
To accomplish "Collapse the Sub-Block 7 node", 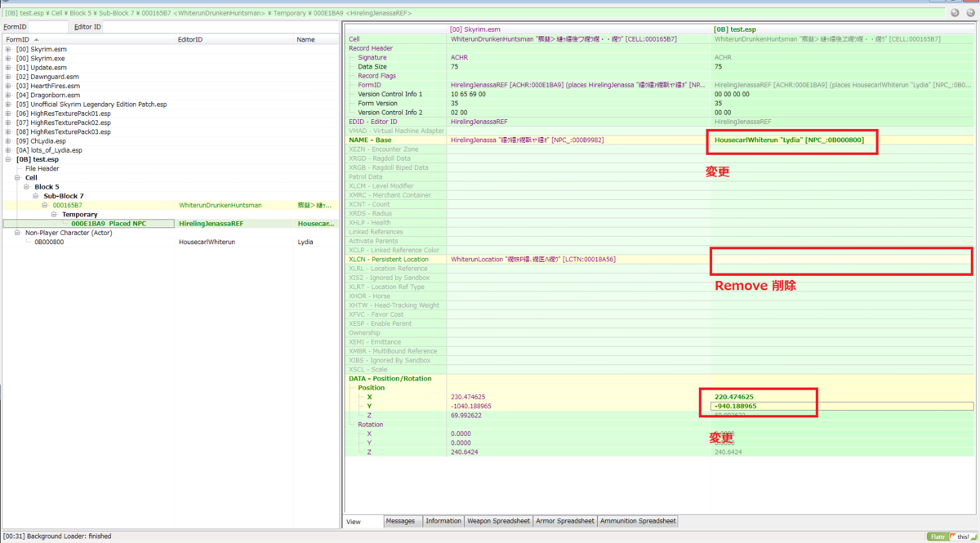I will pyautogui.click(x=36, y=196).
